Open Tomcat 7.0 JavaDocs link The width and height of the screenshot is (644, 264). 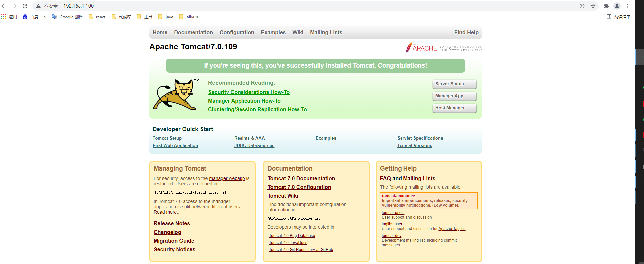coord(288,243)
